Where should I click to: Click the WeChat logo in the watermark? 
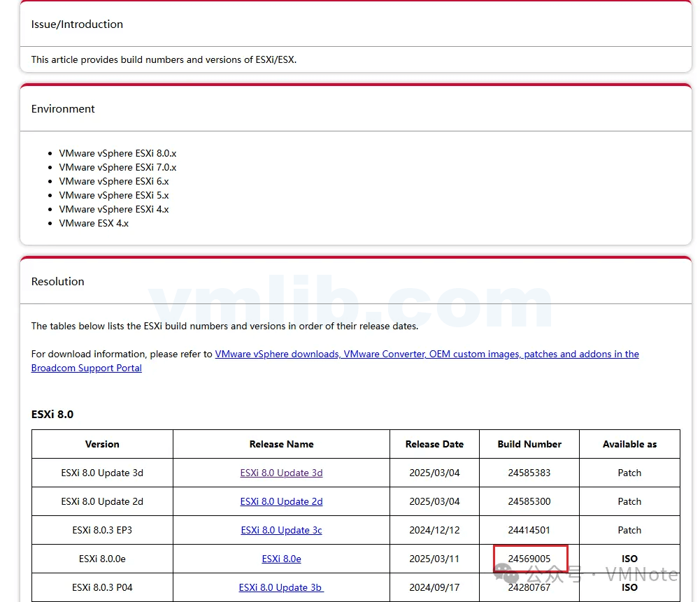click(507, 575)
